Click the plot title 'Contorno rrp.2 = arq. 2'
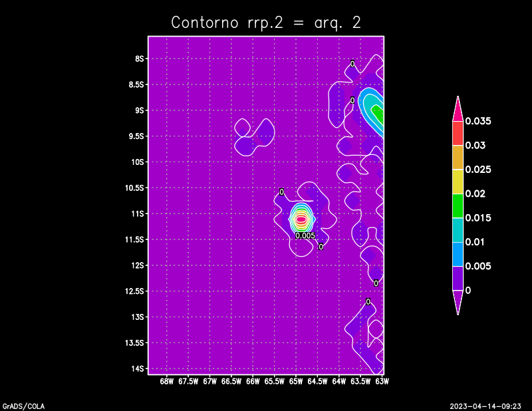This screenshot has width=532, height=411. [265, 23]
